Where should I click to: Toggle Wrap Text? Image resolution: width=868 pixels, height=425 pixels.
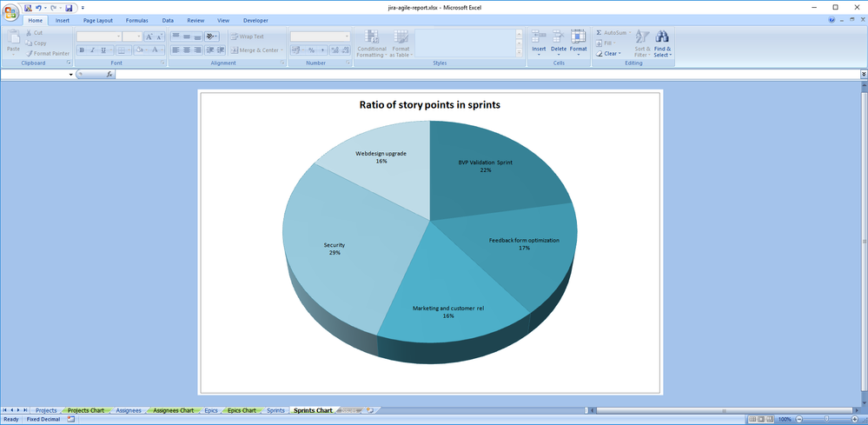pos(248,37)
